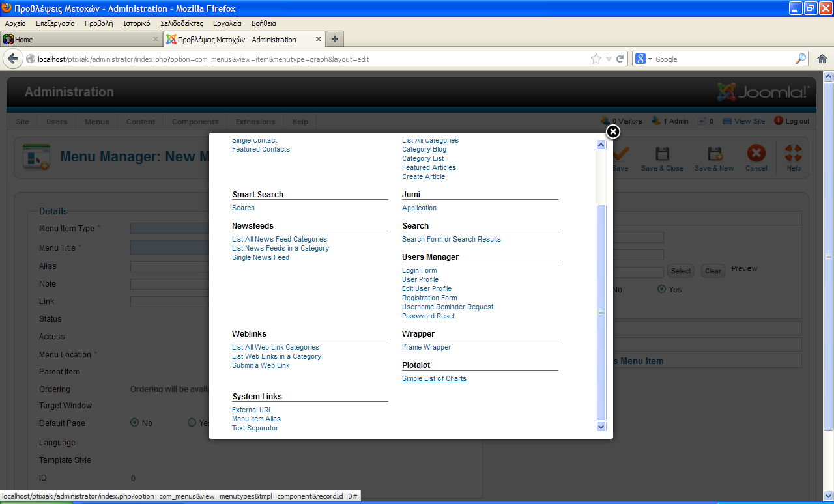Choose Submit a Web Link type
Image resolution: width=834 pixels, height=504 pixels.
pos(261,365)
